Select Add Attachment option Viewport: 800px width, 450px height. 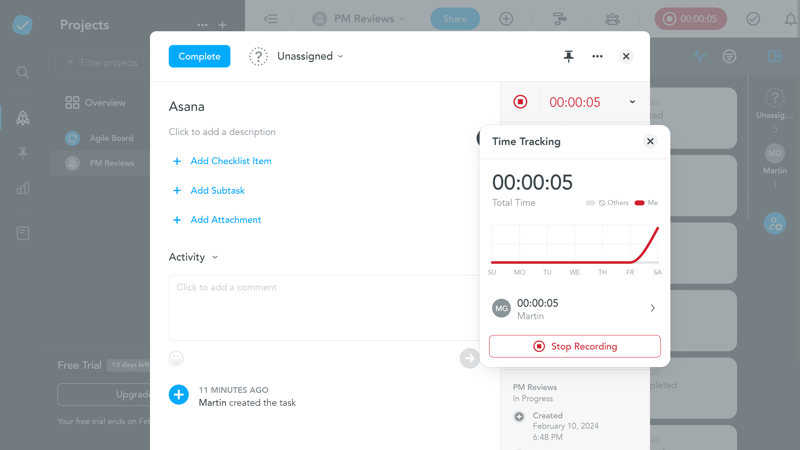pyautogui.click(x=225, y=220)
